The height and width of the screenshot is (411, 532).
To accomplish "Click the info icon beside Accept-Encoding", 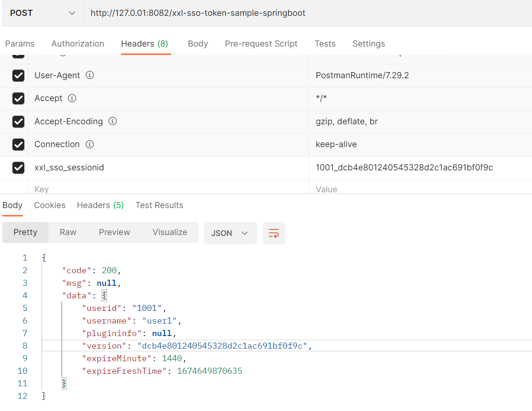I will (113, 121).
